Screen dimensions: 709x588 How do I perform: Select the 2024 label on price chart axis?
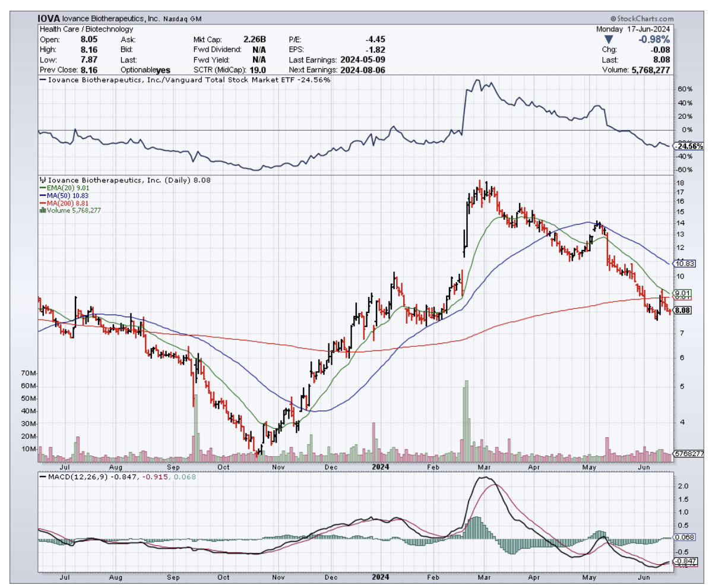380,467
